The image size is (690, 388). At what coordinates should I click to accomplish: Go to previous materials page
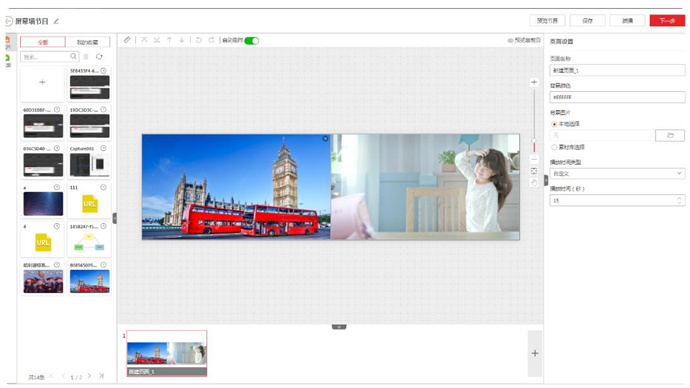pos(63,376)
